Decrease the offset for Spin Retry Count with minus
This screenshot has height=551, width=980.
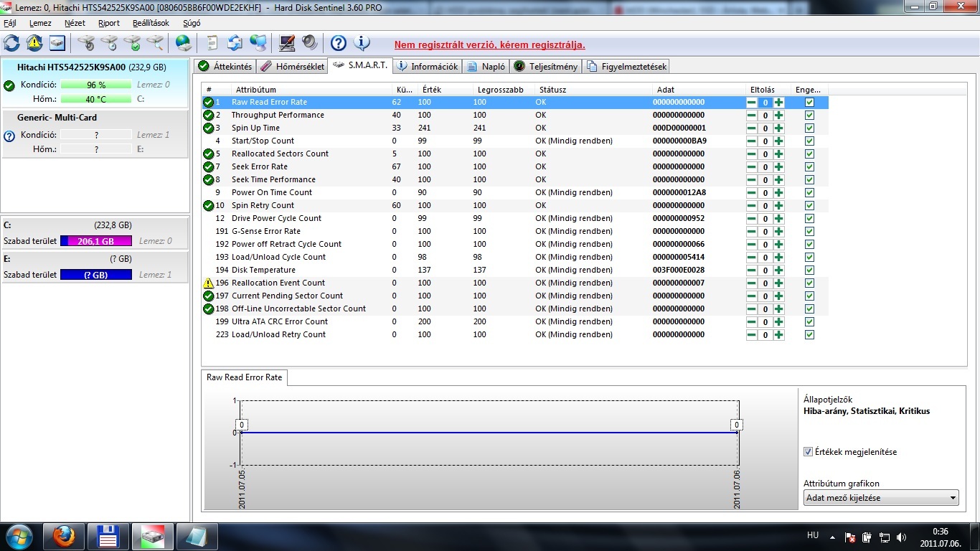click(x=751, y=206)
